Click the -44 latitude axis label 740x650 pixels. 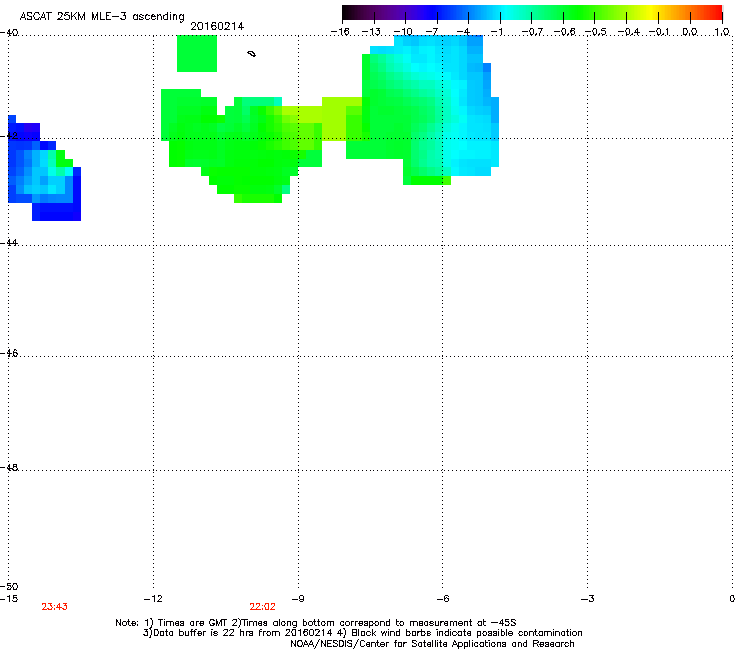9,243
